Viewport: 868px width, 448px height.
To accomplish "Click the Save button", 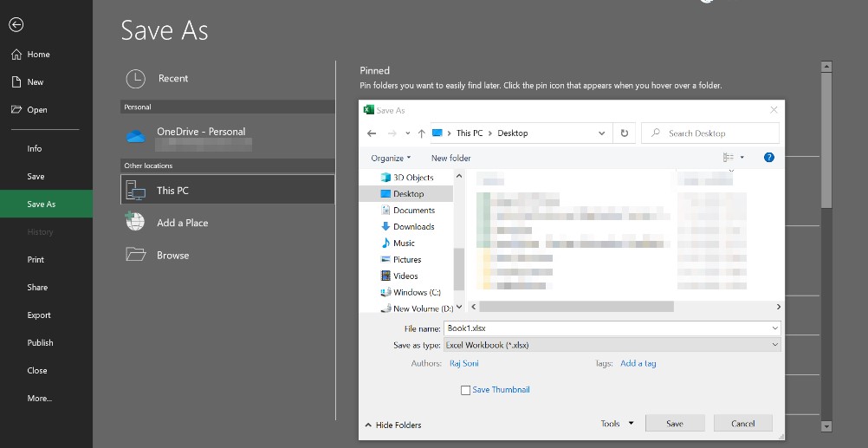I will pyautogui.click(x=674, y=424).
